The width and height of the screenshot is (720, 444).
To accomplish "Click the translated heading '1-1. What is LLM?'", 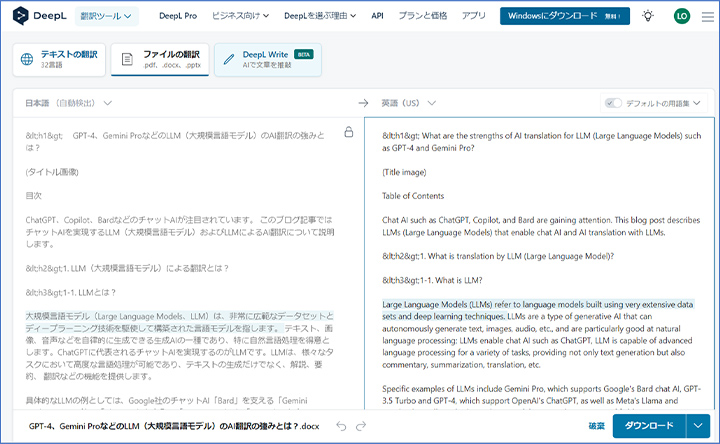I will pyautogui.click(x=451, y=280).
